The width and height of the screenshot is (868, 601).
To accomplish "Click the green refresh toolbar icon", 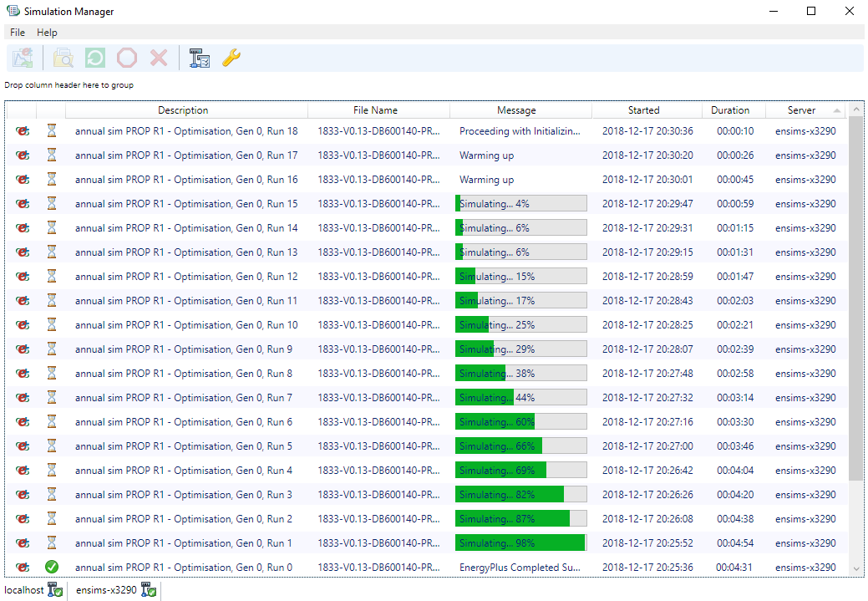I will 95,58.
